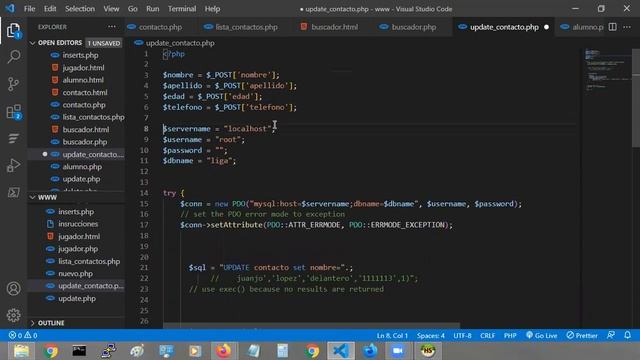Click the 1 UNSAVED badge
The height and width of the screenshot is (360, 640).
(104, 43)
